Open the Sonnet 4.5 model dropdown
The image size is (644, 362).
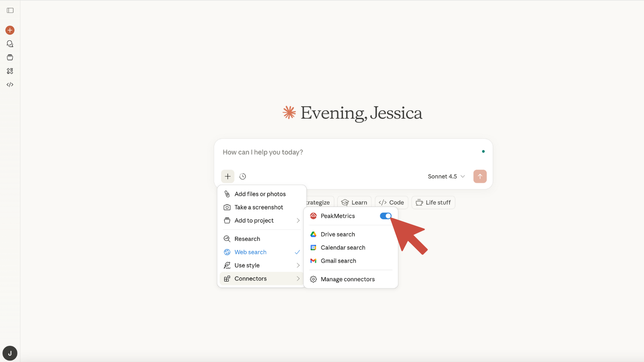coord(446,176)
